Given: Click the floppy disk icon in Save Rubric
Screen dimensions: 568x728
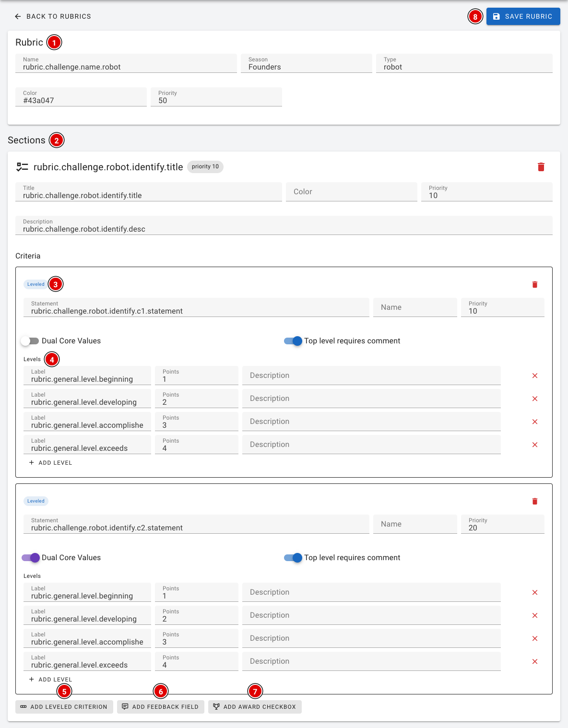Looking at the screenshot, I should (x=497, y=16).
